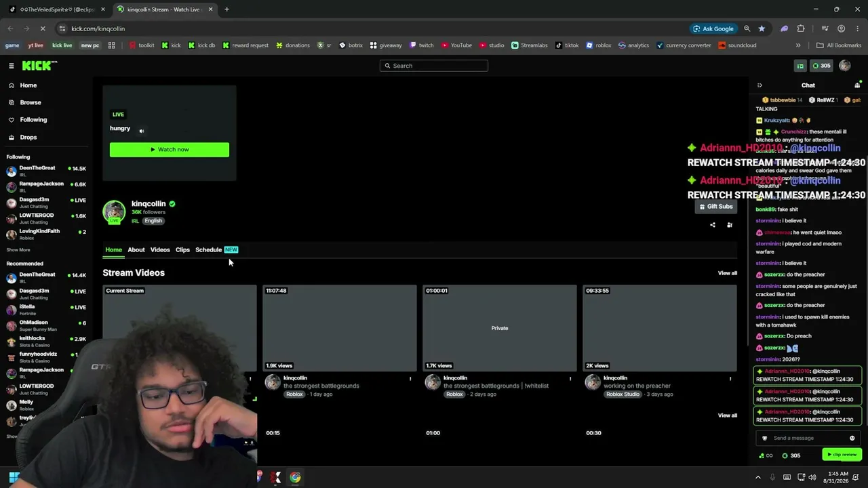Switch to the Videos tab
Screen dimensions: 868x488
(160, 250)
